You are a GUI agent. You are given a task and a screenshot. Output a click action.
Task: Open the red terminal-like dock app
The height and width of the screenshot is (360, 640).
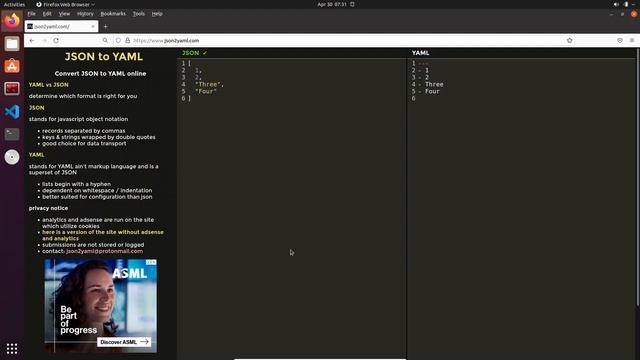click(12, 89)
